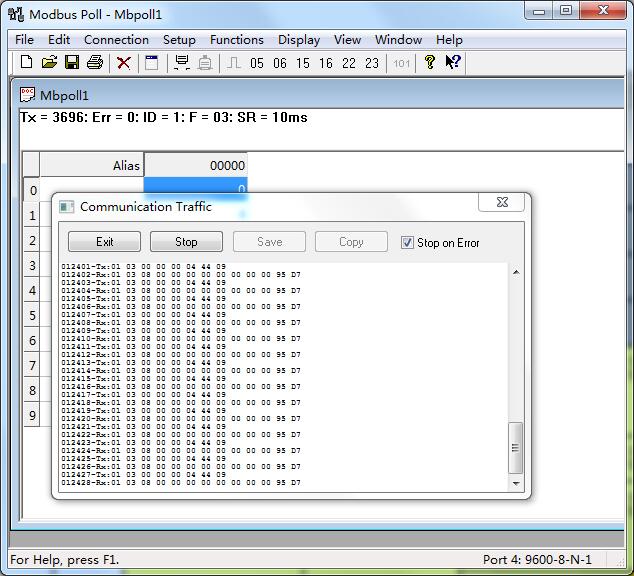The image size is (634, 576).
Task: Save using the floppy disk icon
Action: click(72, 63)
